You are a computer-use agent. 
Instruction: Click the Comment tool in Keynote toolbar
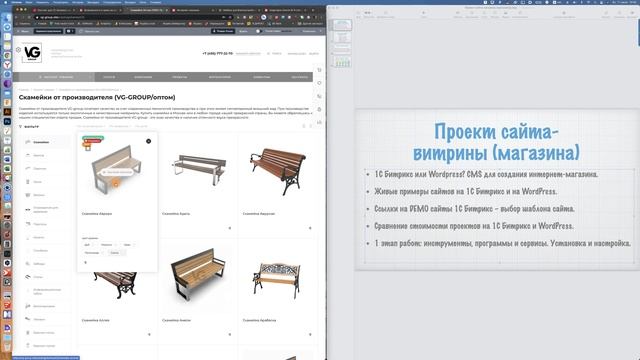[x=520, y=14]
